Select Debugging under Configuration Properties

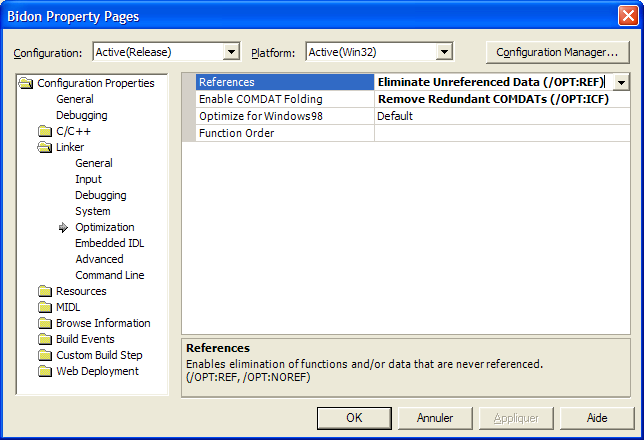pyautogui.click(x=82, y=115)
